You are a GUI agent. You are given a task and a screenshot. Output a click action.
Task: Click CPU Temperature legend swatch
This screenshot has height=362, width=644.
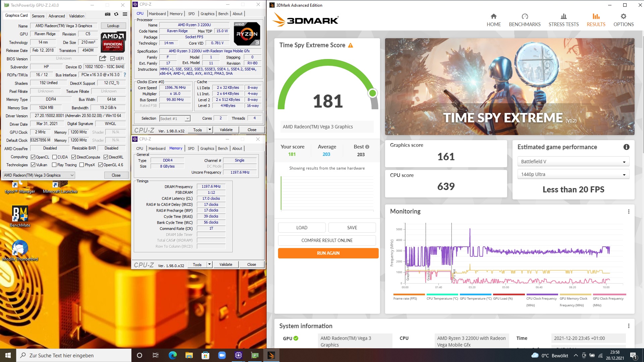point(442,294)
